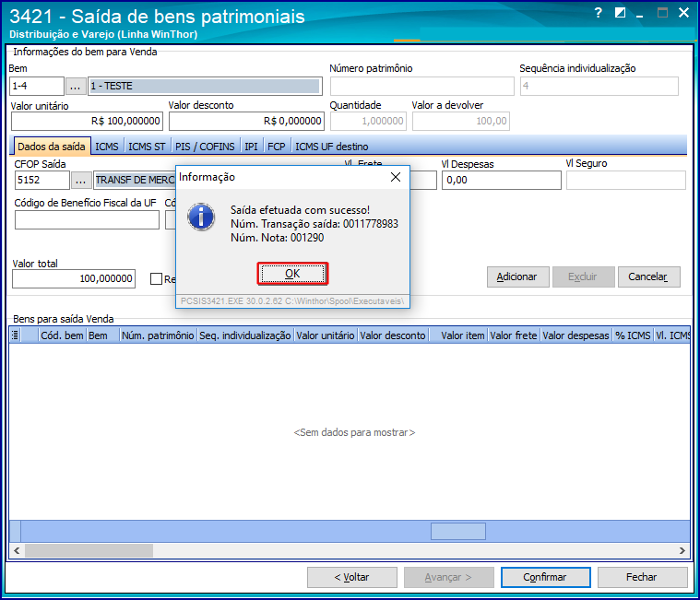Screen dimensions: 700x600
Task: Click 'Núm. Nota: 001290' text
Action: [x=278, y=238]
